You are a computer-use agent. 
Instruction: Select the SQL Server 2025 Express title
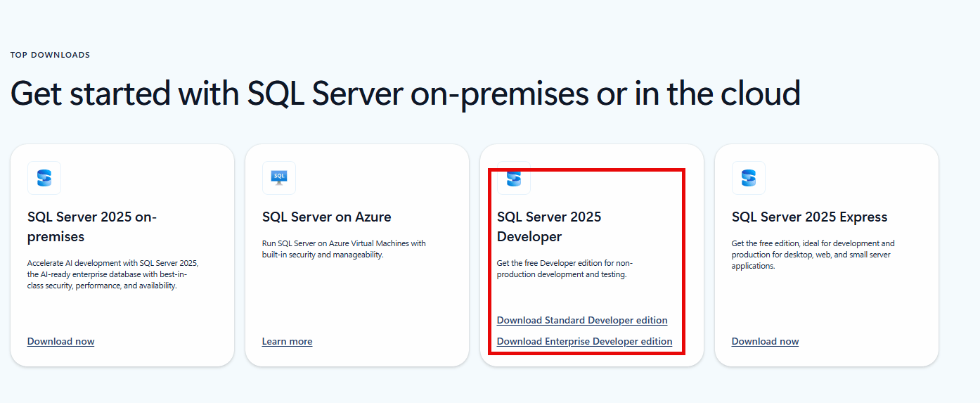809,217
